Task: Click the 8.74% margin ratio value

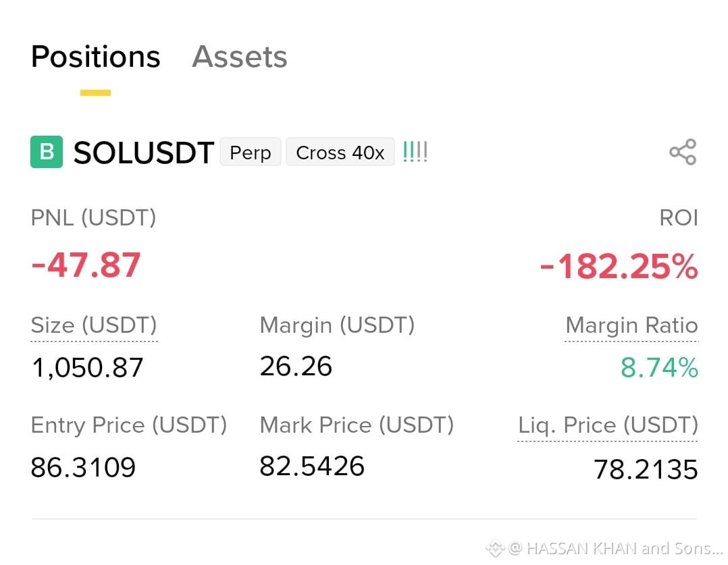Action: click(x=659, y=368)
